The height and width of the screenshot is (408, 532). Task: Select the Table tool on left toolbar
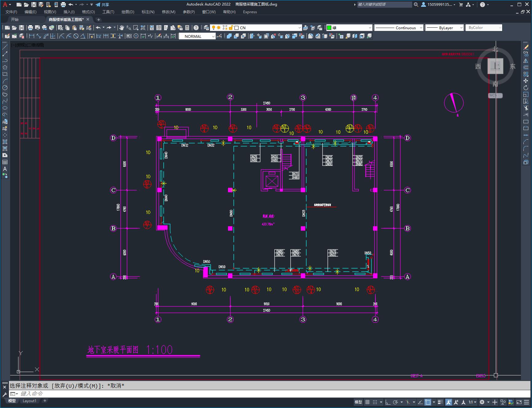click(5, 162)
